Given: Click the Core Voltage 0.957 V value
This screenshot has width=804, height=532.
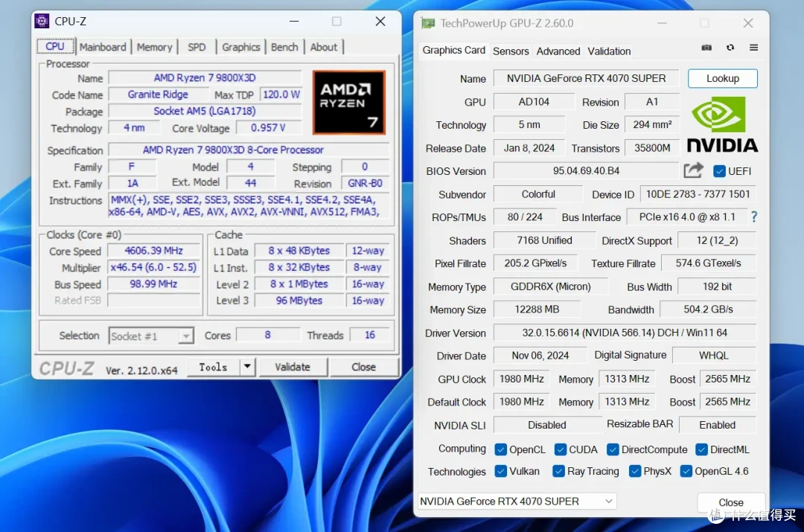Looking at the screenshot, I should point(268,128).
